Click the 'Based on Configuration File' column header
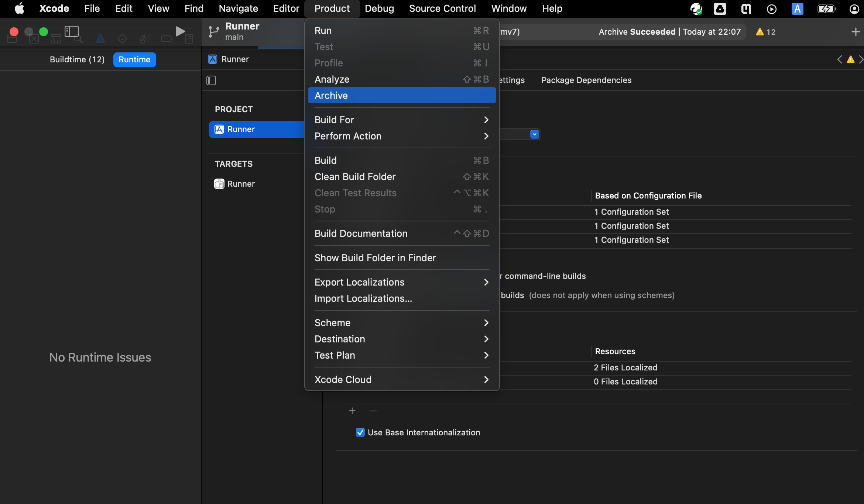Image resolution: width=864 pixels, height=504 pixels. [648, 196]
